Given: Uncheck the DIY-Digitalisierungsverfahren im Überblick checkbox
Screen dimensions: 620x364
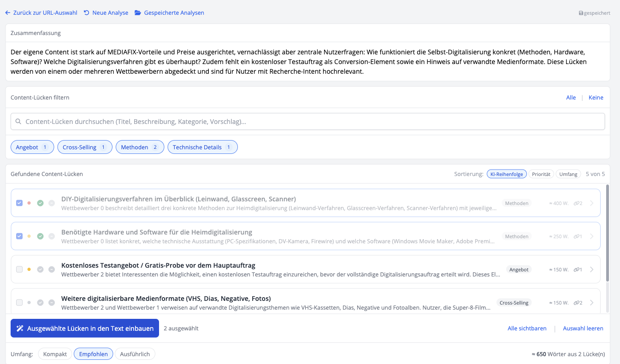Looking at the screenshot, I should tap(19, 203).
